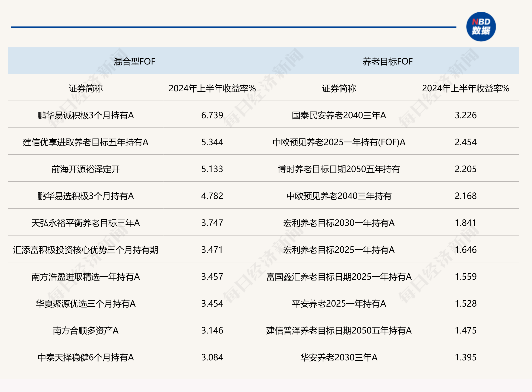Click the value 3.226
The image size is (532, 392).
tap(466, 115)
